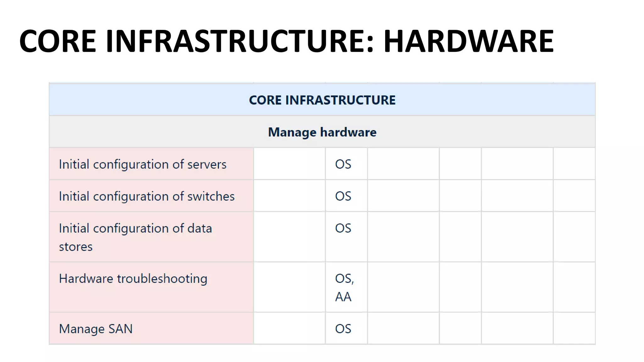The width and height of the screenshot is (644, 362).
Task: Select Initial configuration of switches cell
Action: (151, 196)
